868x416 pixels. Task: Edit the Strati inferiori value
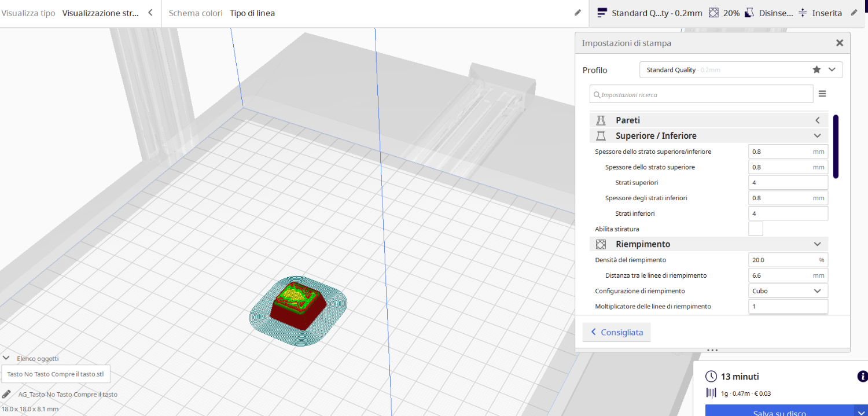788,213
